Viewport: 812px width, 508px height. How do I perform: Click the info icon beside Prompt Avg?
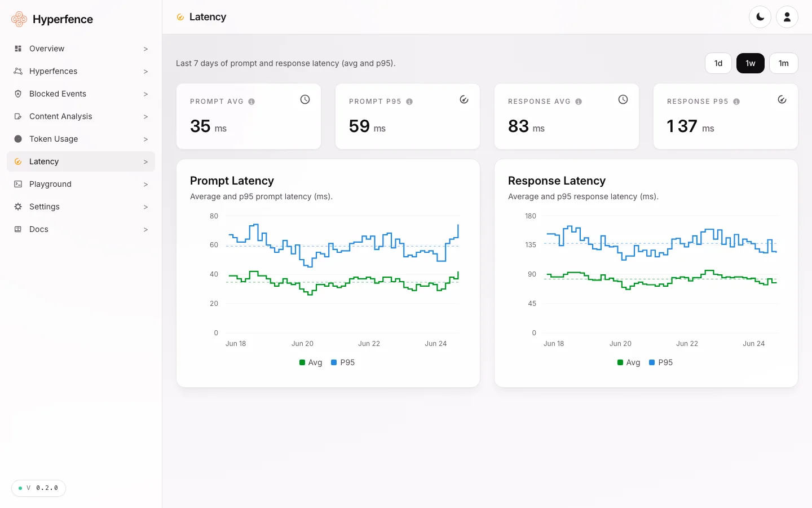(251, 102)
